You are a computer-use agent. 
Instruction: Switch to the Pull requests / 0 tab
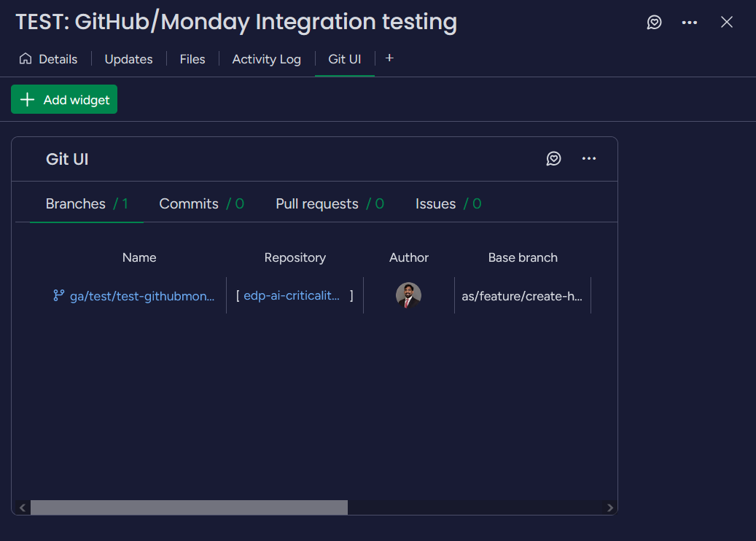[x=330, y=203]
